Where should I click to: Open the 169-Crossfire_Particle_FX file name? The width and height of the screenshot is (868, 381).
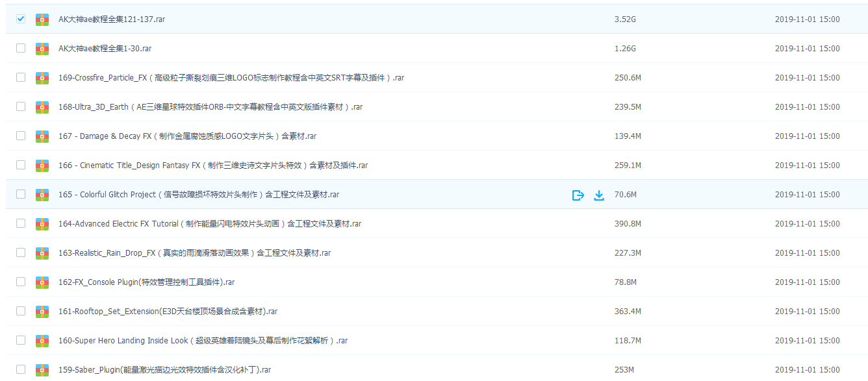pyautogui.click(x=231, y=78)
